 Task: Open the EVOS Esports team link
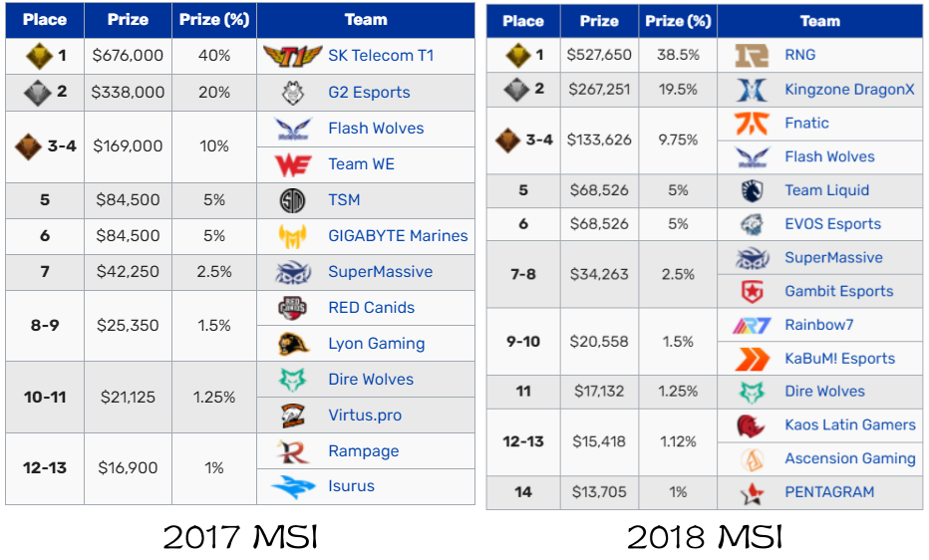pos(833,224)
